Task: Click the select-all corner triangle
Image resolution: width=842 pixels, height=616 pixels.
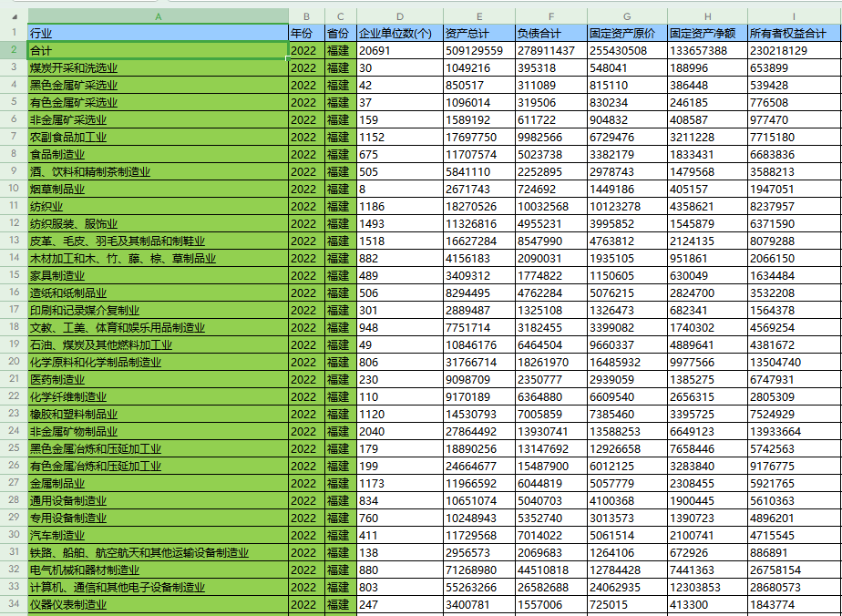Action: click(14, 16)
